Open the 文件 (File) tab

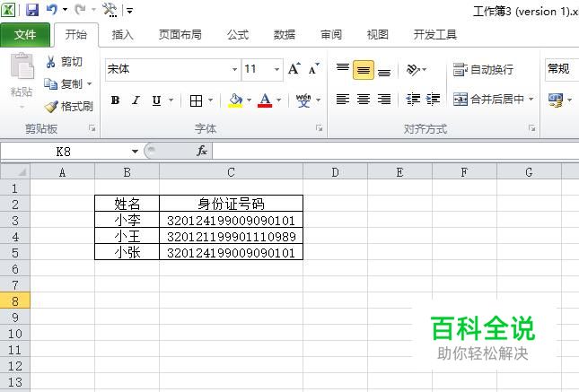tap(25, 35)
